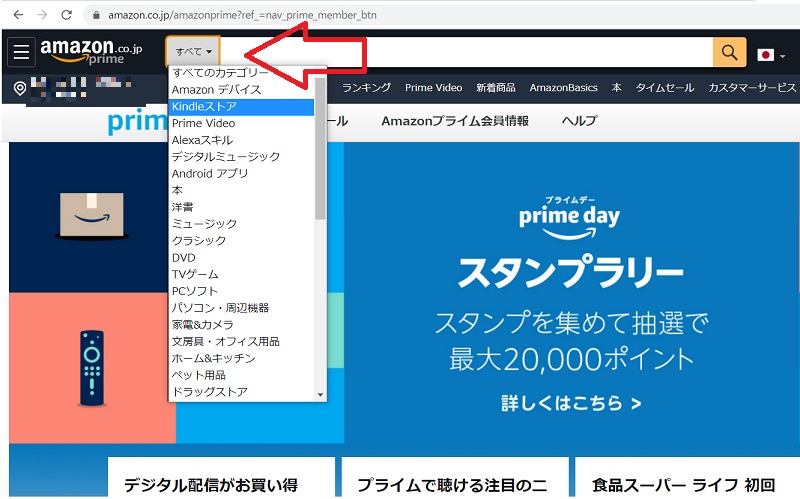Click 詳しくはこちら > link

pyautogui.click(x=571, y=403)
